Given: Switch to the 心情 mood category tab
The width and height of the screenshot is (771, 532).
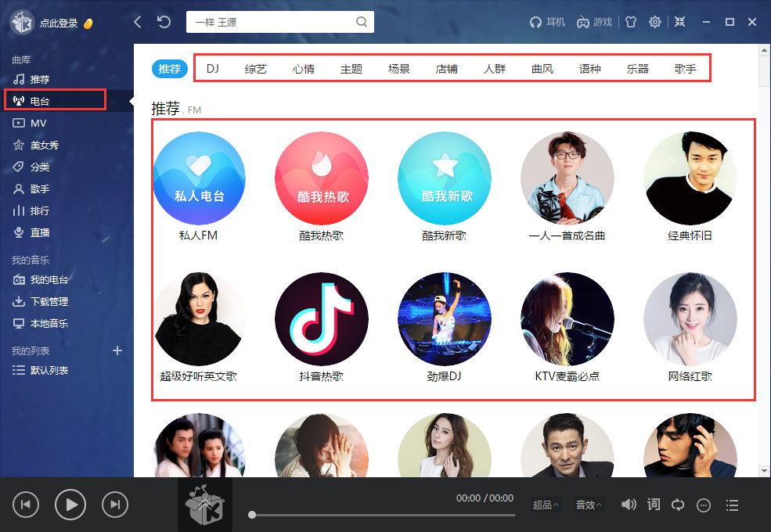Looking at the screenshot, I should tap(304, 68).
